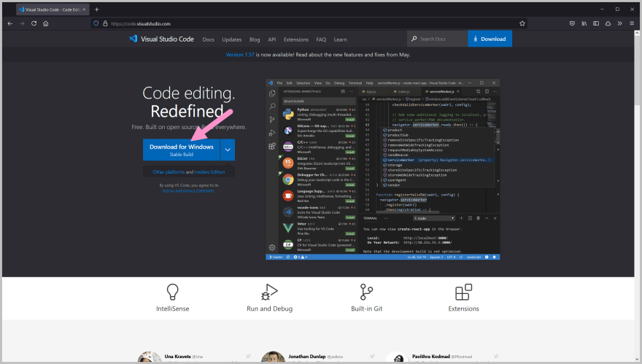Click the IntelliSense lightbulb icon
This screenshot has width=642, height=364.
(x=172, y=293)
